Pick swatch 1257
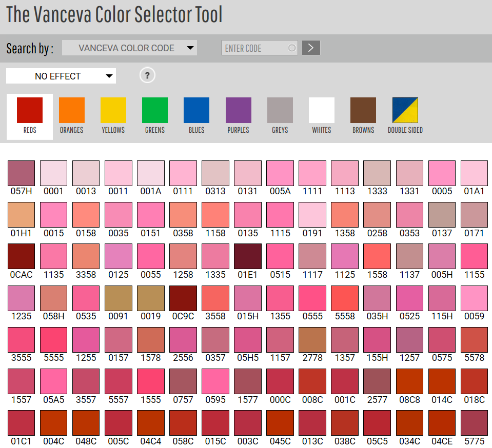This screenshot has height=448, width=492. 409,339
